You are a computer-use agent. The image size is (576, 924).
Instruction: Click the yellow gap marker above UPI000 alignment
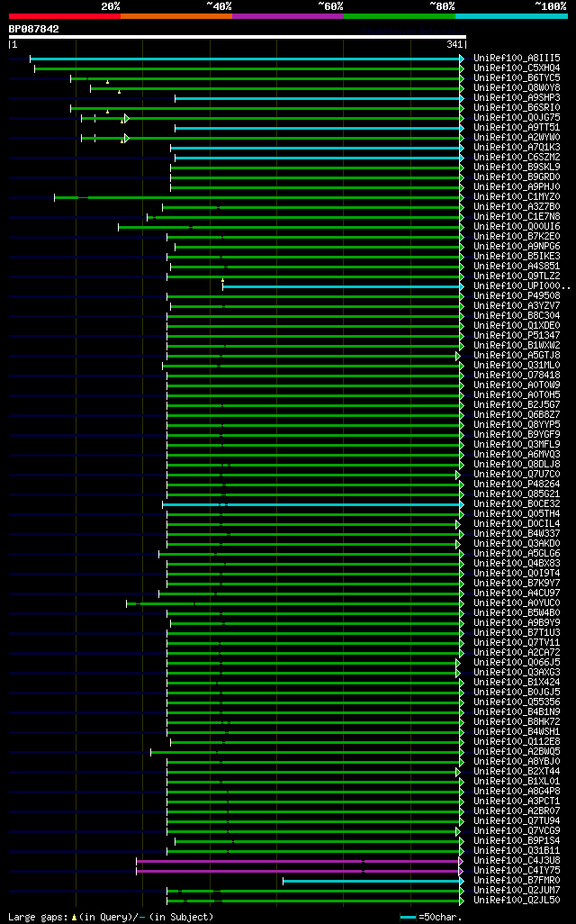click(x=222, y=280)
